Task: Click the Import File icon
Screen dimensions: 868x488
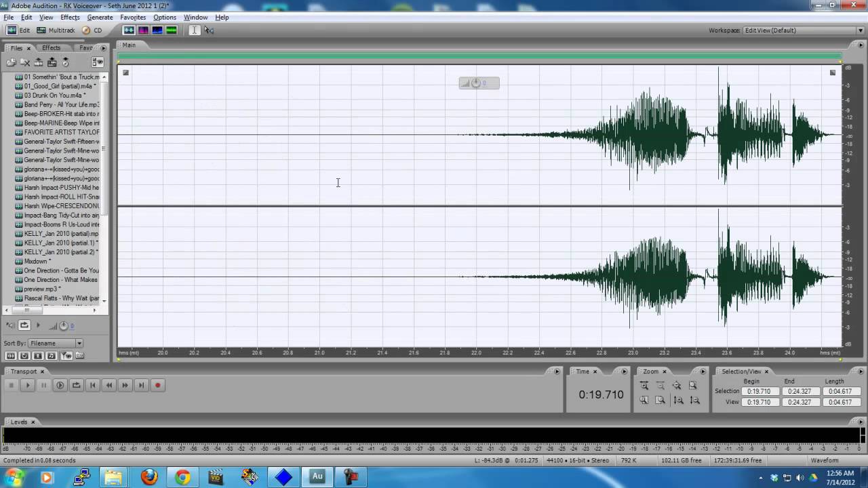Action: pyautogui.click(x=12, y=62)
